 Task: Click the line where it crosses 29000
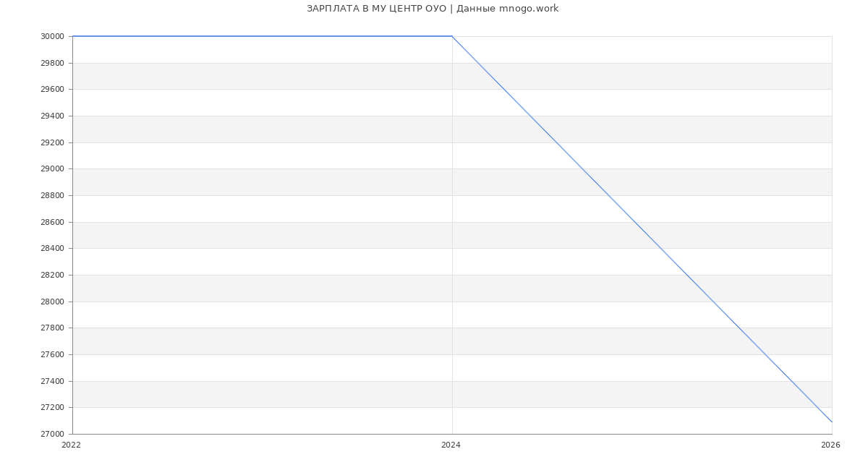point(582,168)
